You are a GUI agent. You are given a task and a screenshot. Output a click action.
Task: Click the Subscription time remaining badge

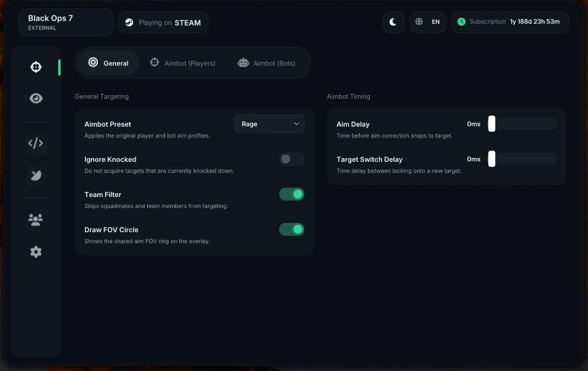(x=510, y=22)
